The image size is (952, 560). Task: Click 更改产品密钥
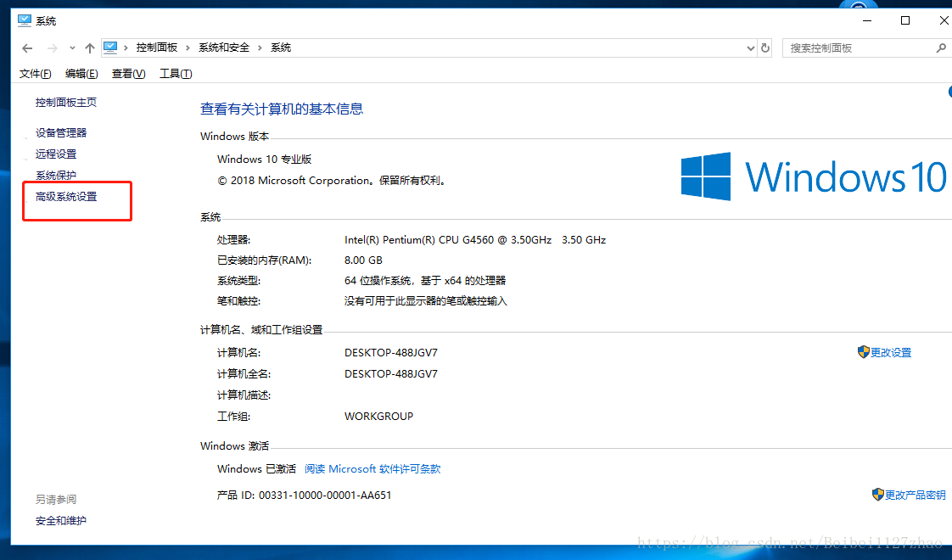[915, 495]
